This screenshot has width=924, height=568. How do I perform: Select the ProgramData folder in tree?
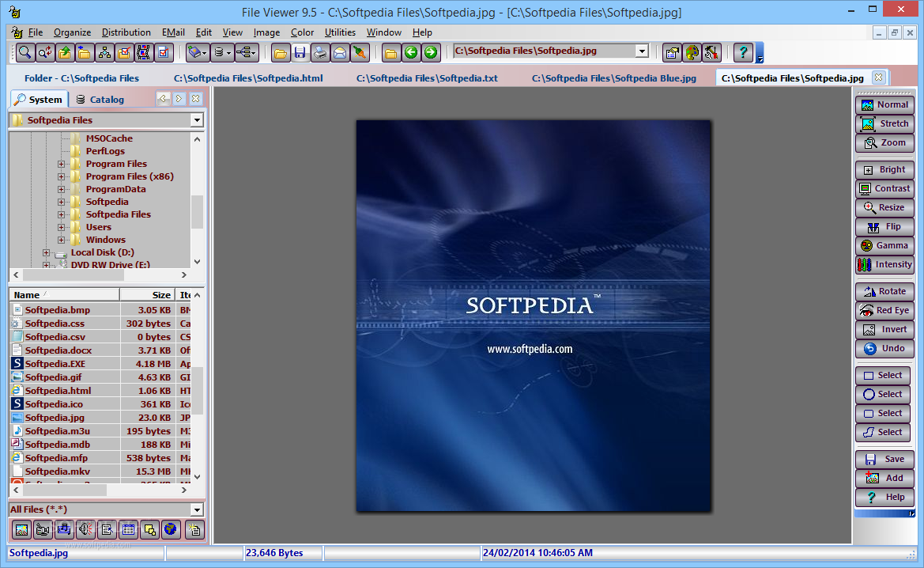(115, 189)
